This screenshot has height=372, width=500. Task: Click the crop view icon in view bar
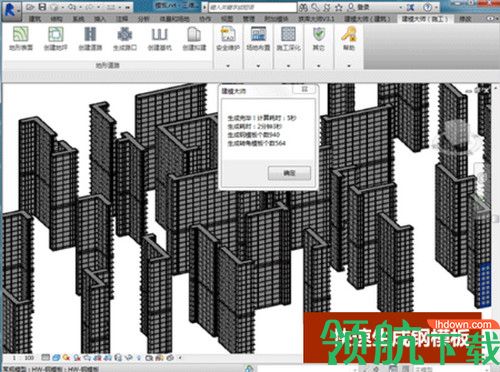98,358
